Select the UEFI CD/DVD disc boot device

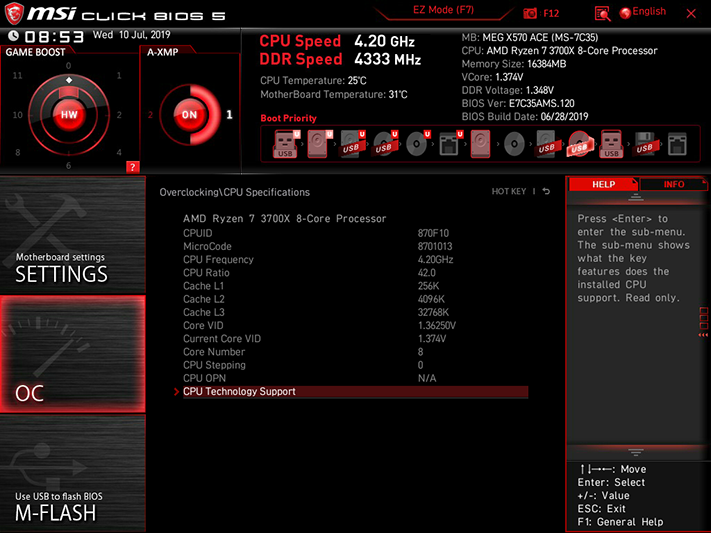click(x=417, y=144)
